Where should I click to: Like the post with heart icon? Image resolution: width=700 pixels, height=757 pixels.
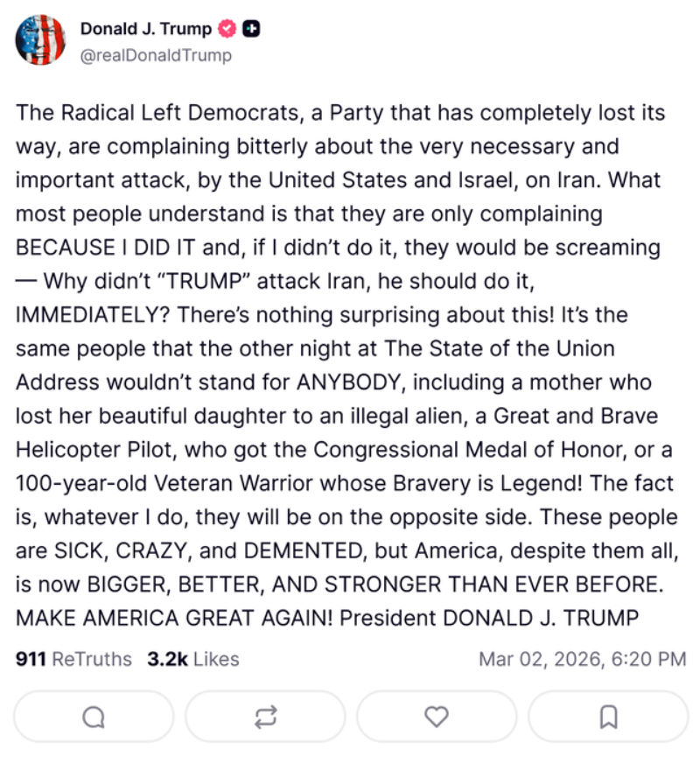pos(436,717)
